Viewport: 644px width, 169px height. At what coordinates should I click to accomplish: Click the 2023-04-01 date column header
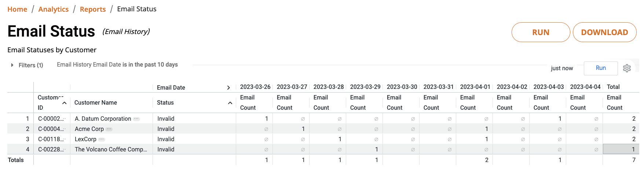(475, 87)
